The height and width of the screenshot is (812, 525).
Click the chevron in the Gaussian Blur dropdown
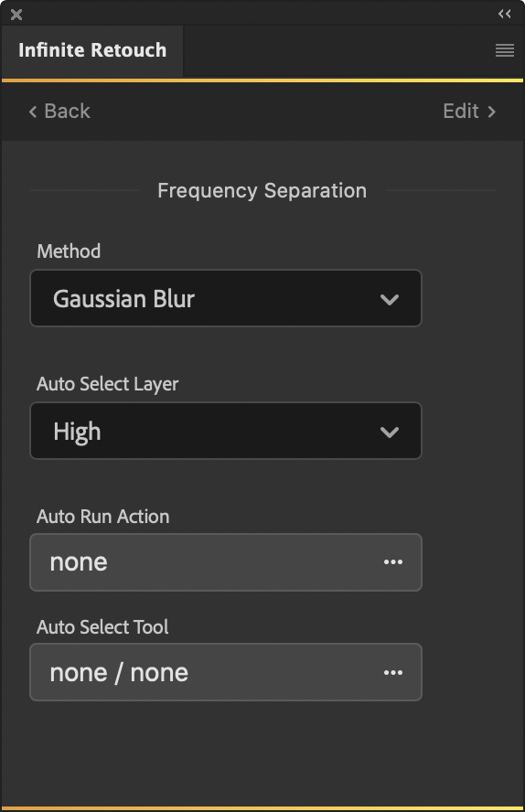point(390,299)
